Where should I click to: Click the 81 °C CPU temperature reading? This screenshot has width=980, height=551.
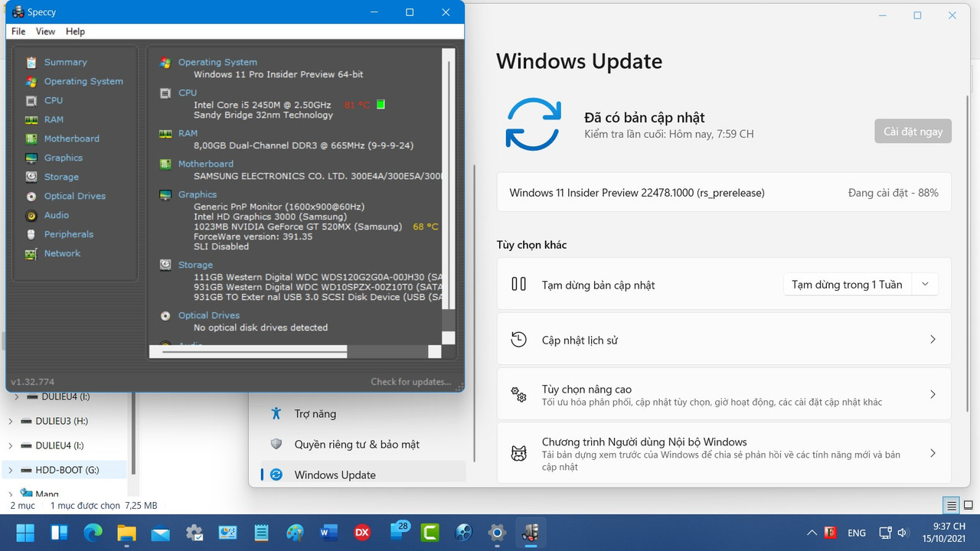tap(358, 105)
